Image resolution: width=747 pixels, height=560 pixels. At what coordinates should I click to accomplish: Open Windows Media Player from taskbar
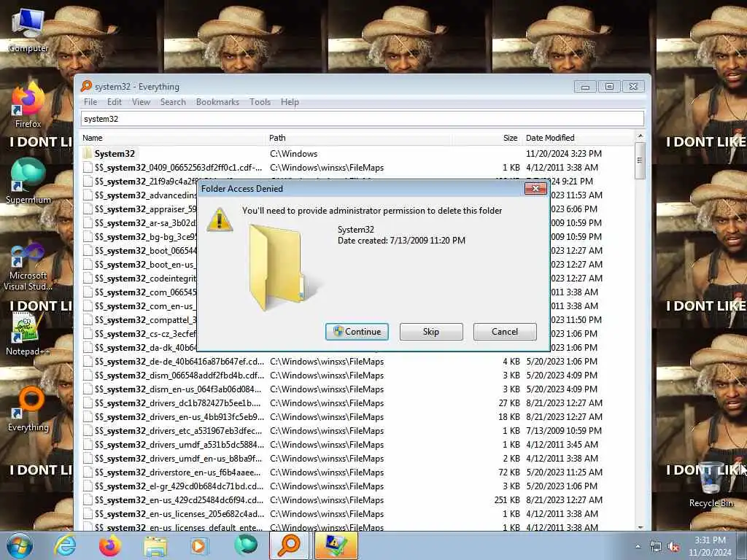200,545
